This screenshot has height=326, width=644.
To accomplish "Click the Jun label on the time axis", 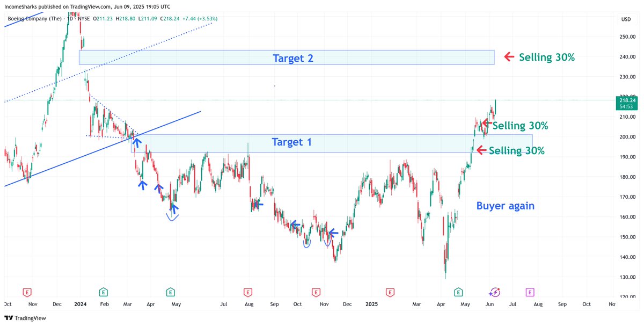I will click(x=489, y=304).
